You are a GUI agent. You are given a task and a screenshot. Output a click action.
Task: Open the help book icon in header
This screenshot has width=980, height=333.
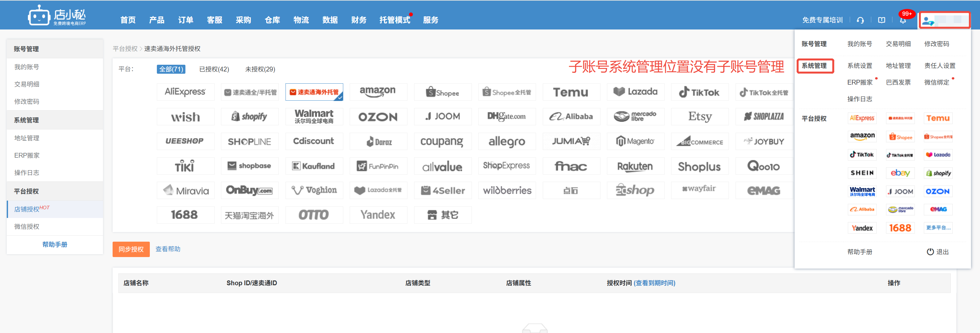coord(882,20)
